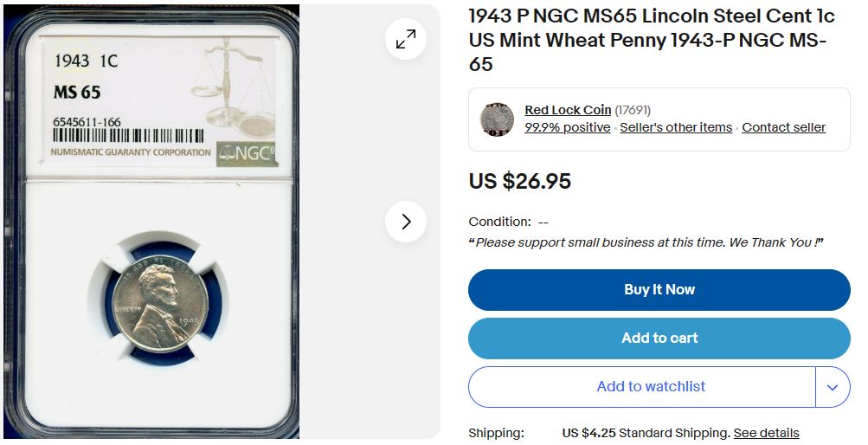This screenshot has width=868, height=445.
Task: Open See details for shipping
Action: click(x=766, y=433)
